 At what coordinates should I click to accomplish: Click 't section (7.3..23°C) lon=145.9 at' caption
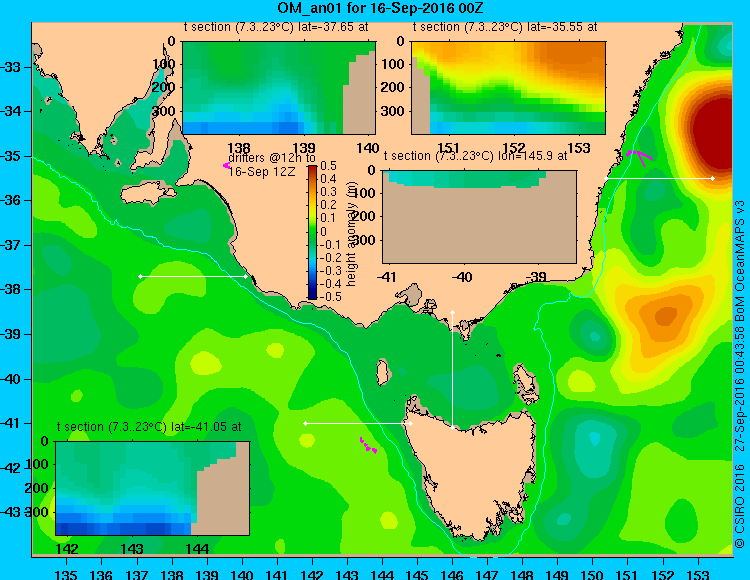(x=475, y=156)
